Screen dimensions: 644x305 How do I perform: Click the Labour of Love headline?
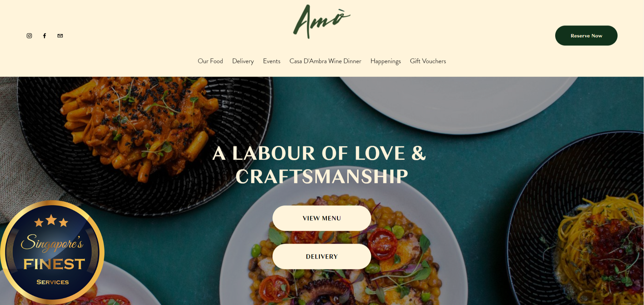coord(319,165)
